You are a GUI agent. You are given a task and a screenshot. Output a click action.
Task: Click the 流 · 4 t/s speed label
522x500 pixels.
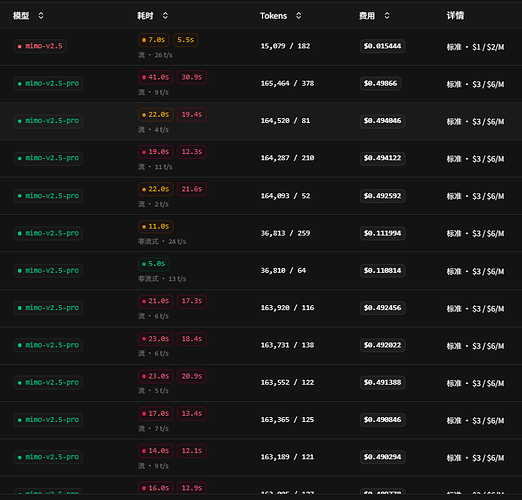(153, 130)
